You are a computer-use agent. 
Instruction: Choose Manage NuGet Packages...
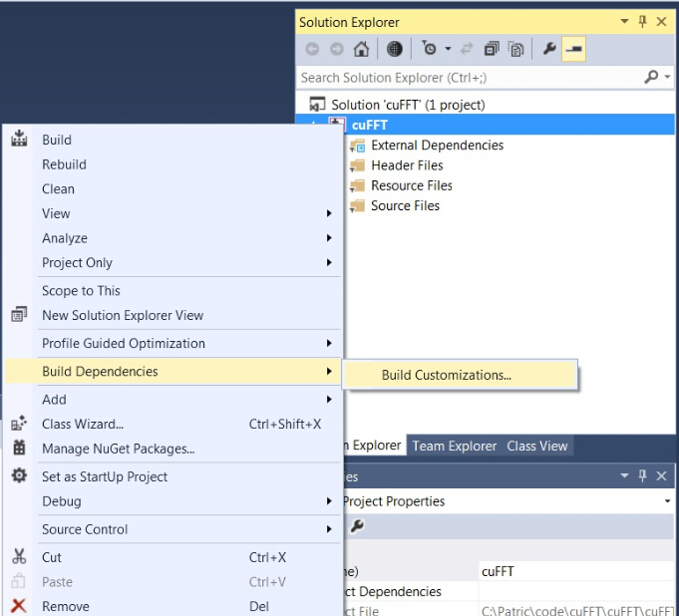(x=173, y=449)
